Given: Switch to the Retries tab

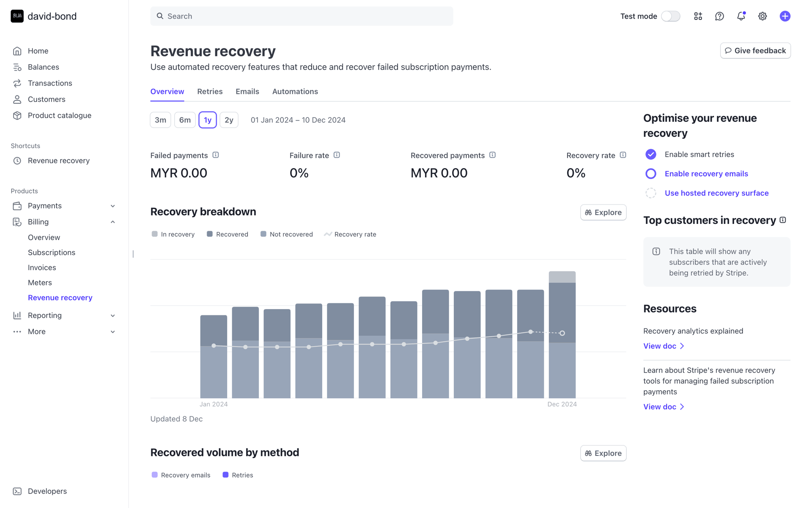Looking at the screenshot, I should (x=210, y=91).
